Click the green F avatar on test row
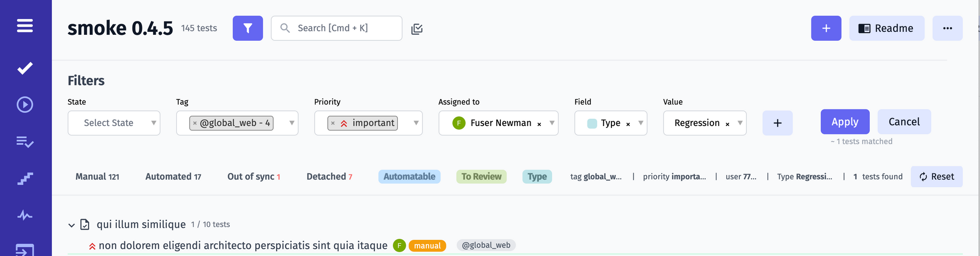The image size is (980, 256). pyautogui.click(x=399, y=245)
